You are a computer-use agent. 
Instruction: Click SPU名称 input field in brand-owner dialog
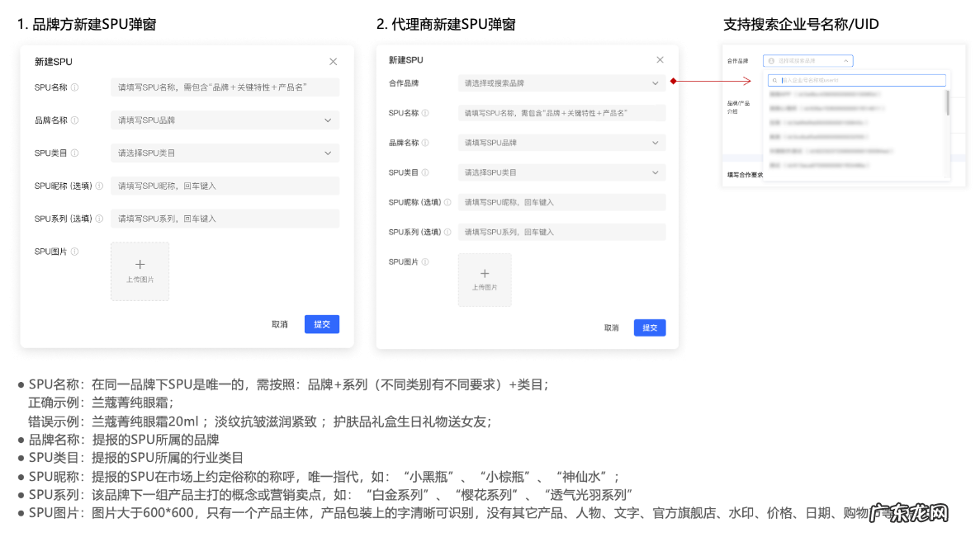click(225, 87)
